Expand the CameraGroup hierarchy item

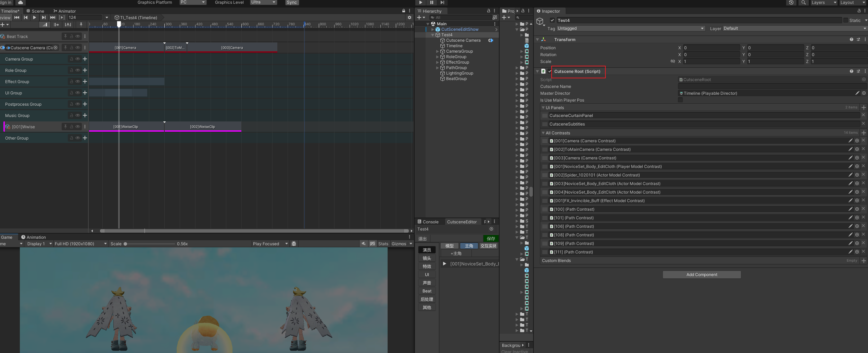point(438,51)
